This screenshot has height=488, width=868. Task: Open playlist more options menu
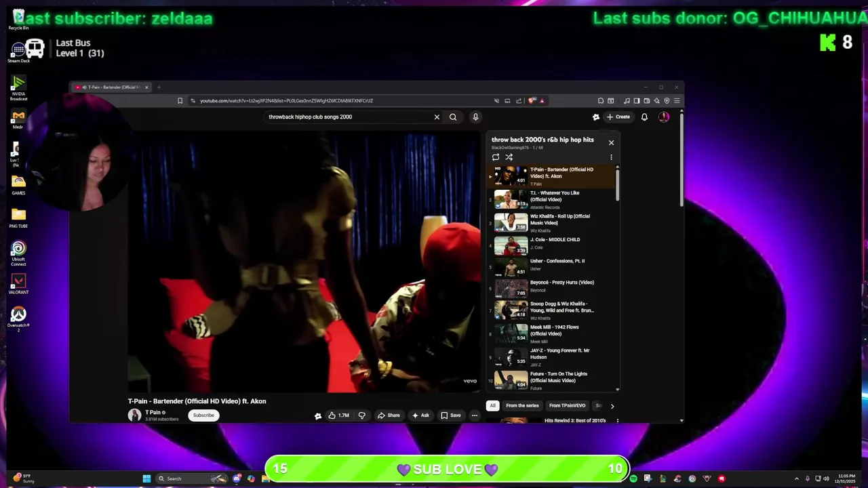611,157
